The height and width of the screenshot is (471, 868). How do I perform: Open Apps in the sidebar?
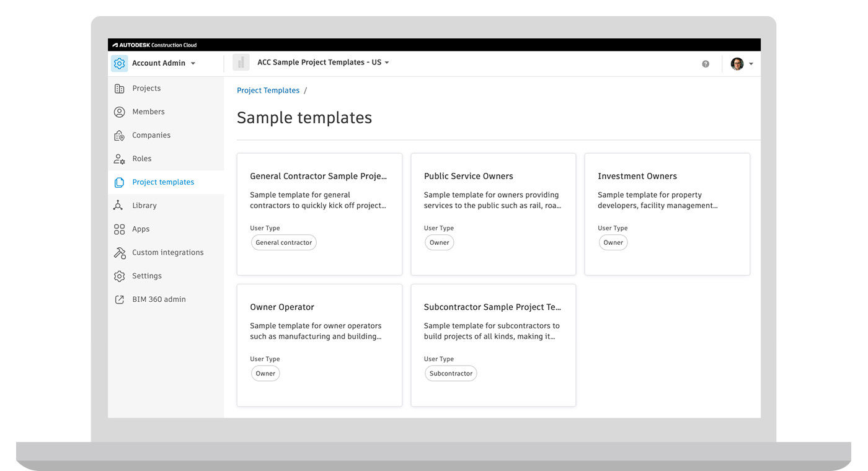coord(166,229)
